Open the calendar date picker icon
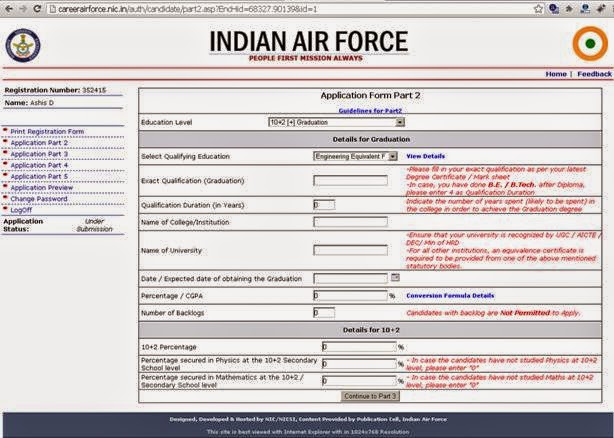The width and height of the screenshot is (614, 438). pos(395,278)
